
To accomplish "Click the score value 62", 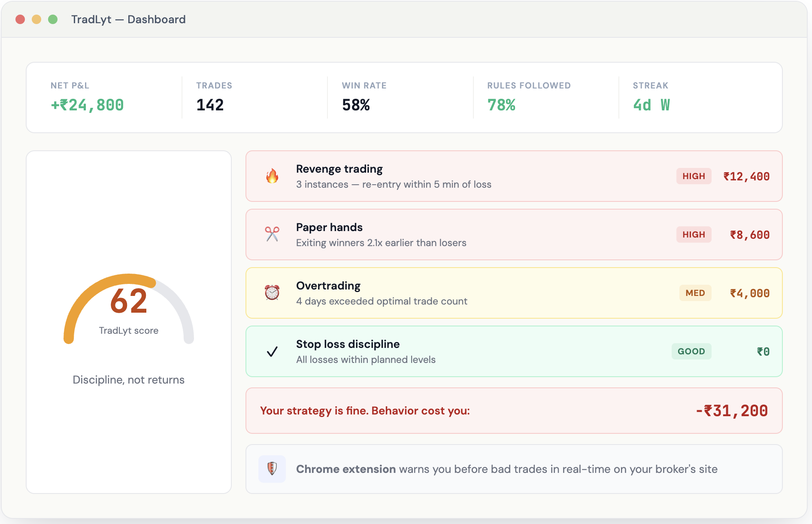I will (x=129, y=301).
